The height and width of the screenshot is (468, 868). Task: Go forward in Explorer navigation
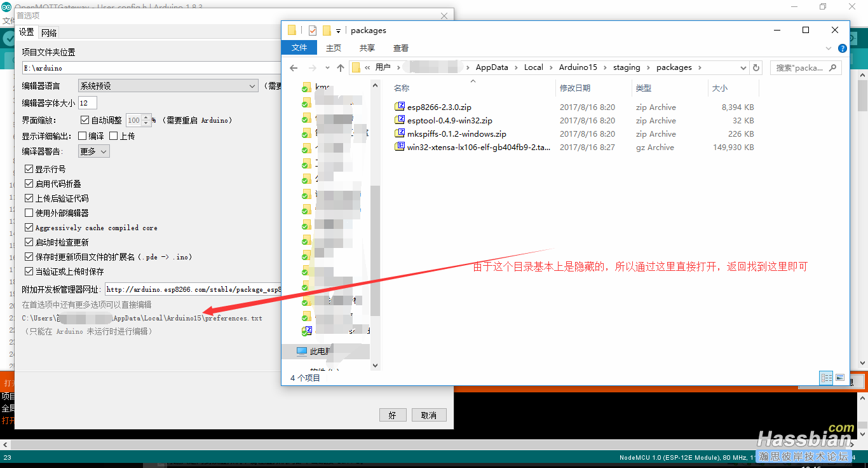[312, 67]
